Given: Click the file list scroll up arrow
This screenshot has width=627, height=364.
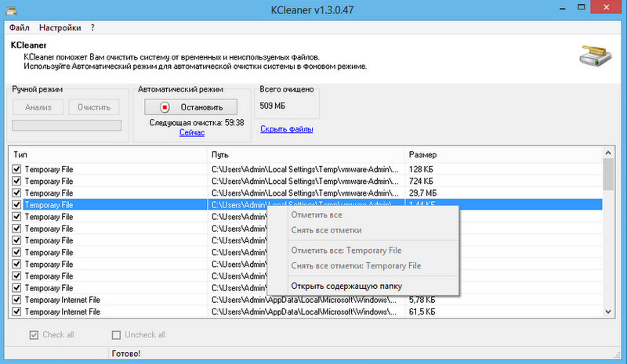Looking at the screenshot, I should (608, 153).
